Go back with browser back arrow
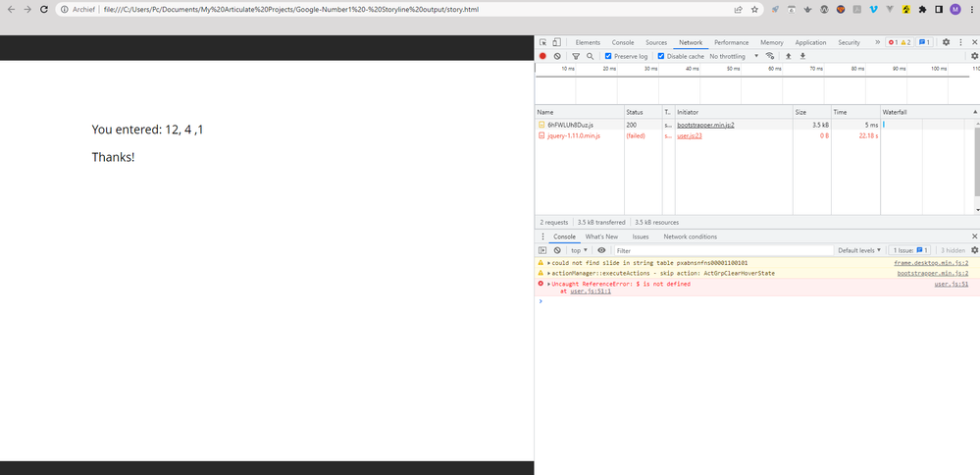 click(11, 10)
